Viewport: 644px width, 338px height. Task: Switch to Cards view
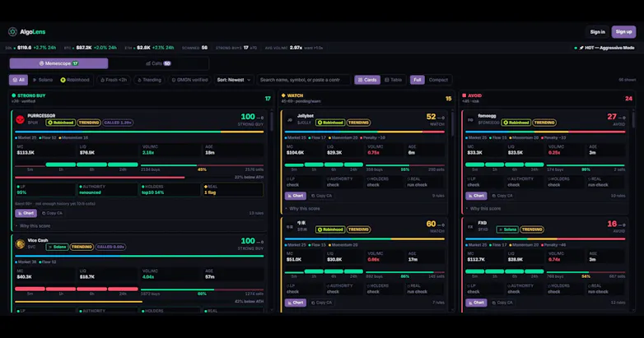367,80
